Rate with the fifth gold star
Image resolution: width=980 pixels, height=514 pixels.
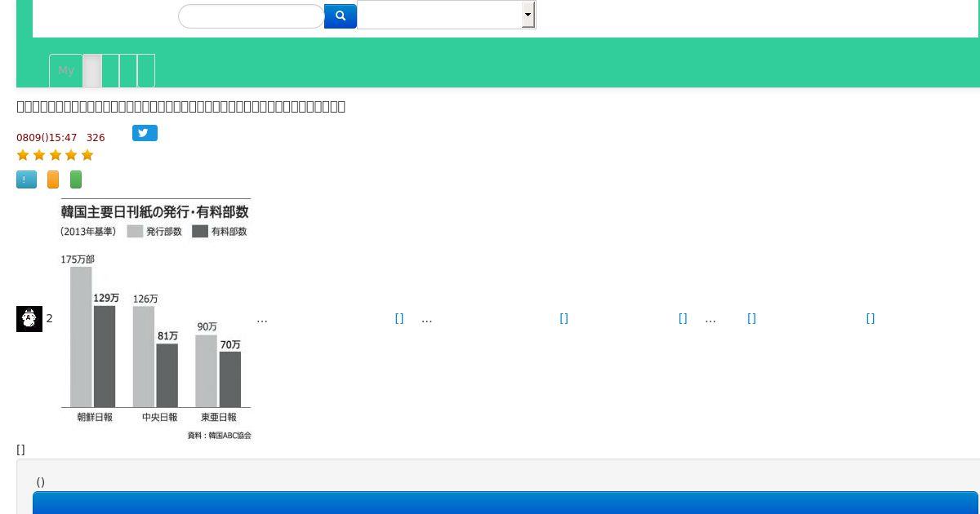pyautogui.click(x=87, y=155)
